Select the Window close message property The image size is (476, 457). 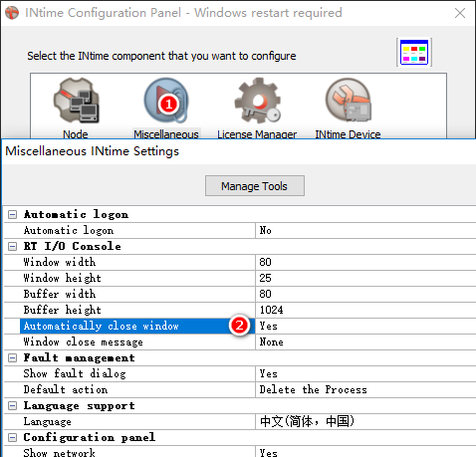137,343
